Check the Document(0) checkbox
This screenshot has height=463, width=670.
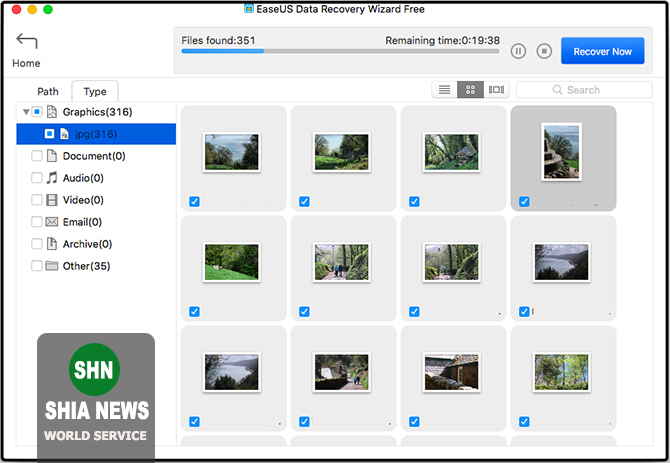pyautogui.click(x=37, y=156)
